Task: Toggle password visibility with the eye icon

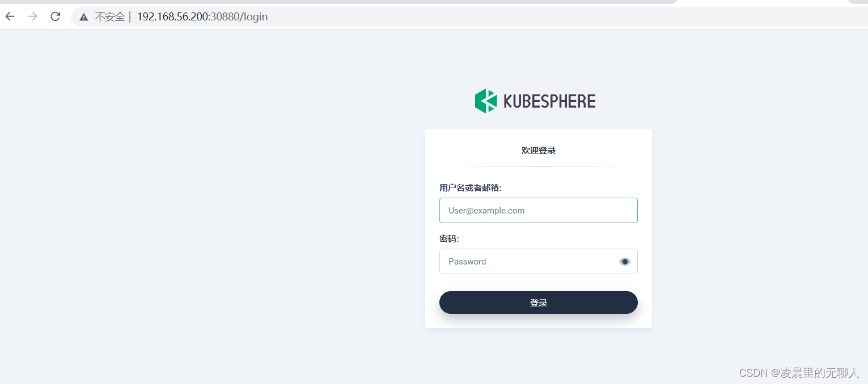Action: tap(625, 262)
